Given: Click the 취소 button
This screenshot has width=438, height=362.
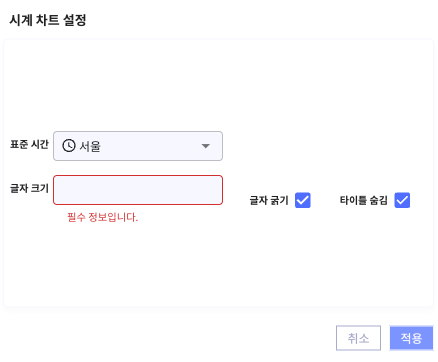Looking at the screenshot, I should pos(358,338).
